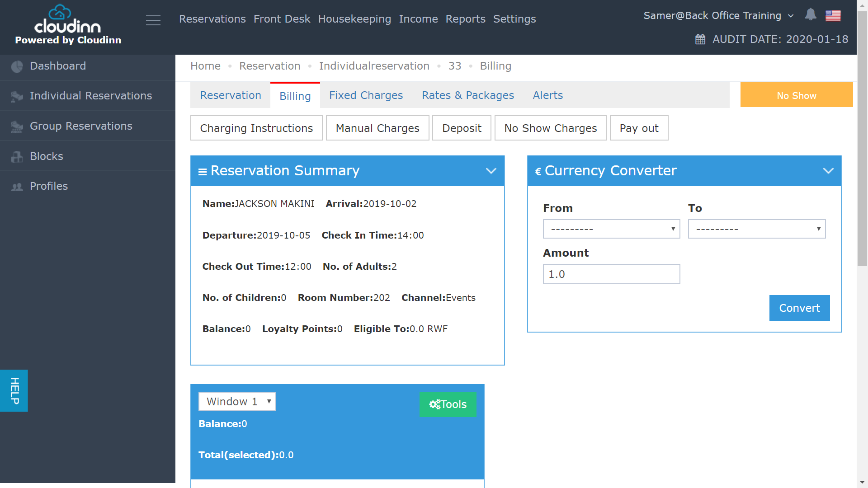Switch to the Alerts tab
Image resolution: width=868 pixels, height=488 pixels.
(x=548, y=95)
